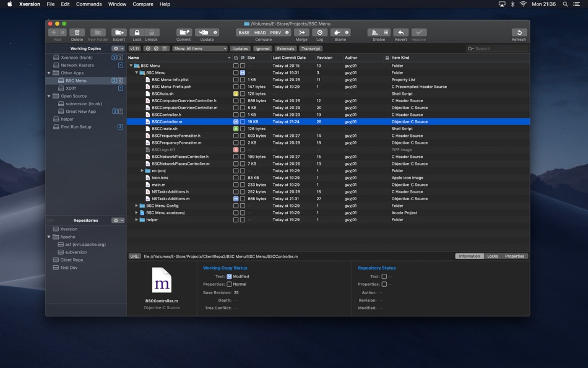
Task: Click the Shelve toolbar icon
Action: pos(374,32)
